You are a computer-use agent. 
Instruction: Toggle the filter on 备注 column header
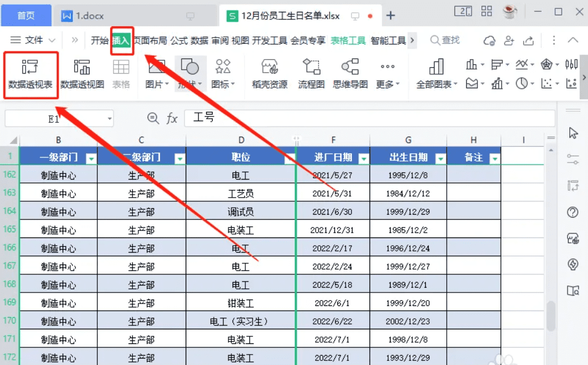pyautogui.click(x=495, y=157)
